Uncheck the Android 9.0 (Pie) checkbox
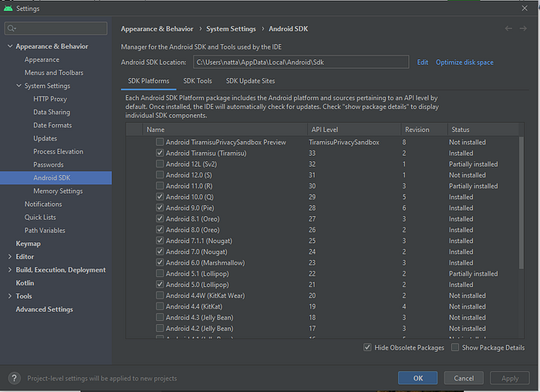 160,208
